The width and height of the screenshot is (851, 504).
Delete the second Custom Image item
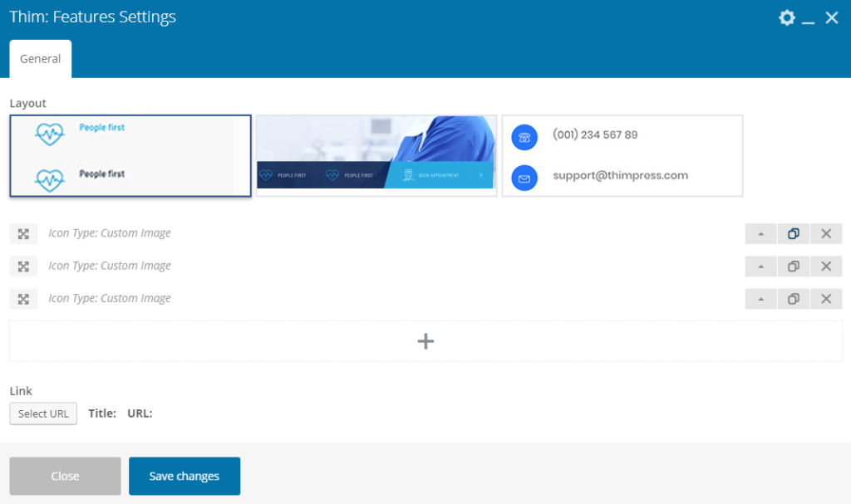825,266
